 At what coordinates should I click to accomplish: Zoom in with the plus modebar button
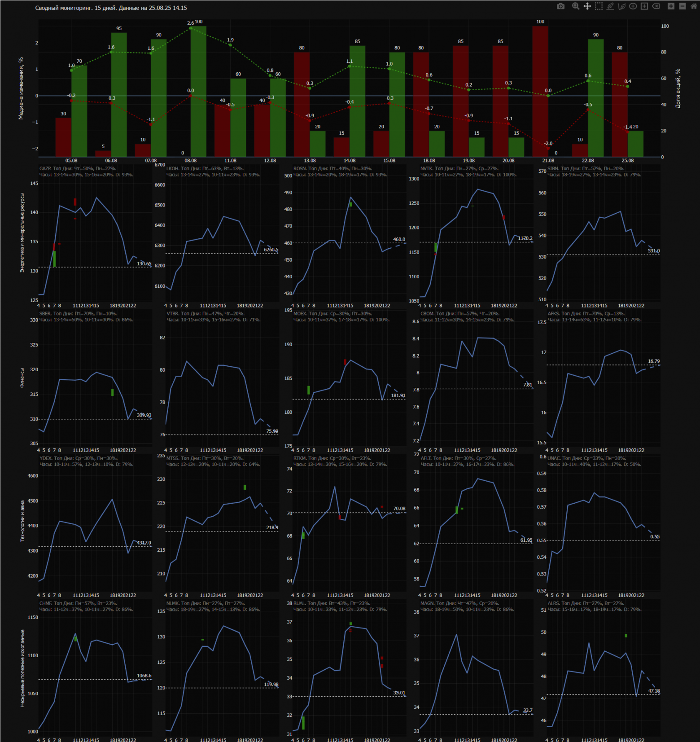(671, 6)
